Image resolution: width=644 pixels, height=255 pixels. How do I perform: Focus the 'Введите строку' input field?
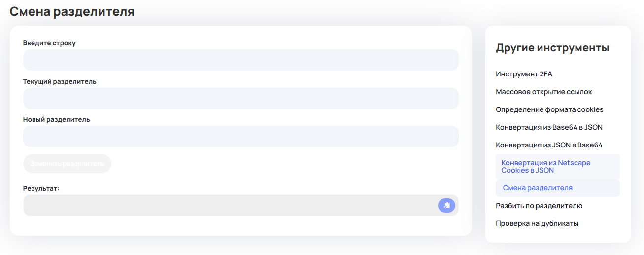(241, 60)
